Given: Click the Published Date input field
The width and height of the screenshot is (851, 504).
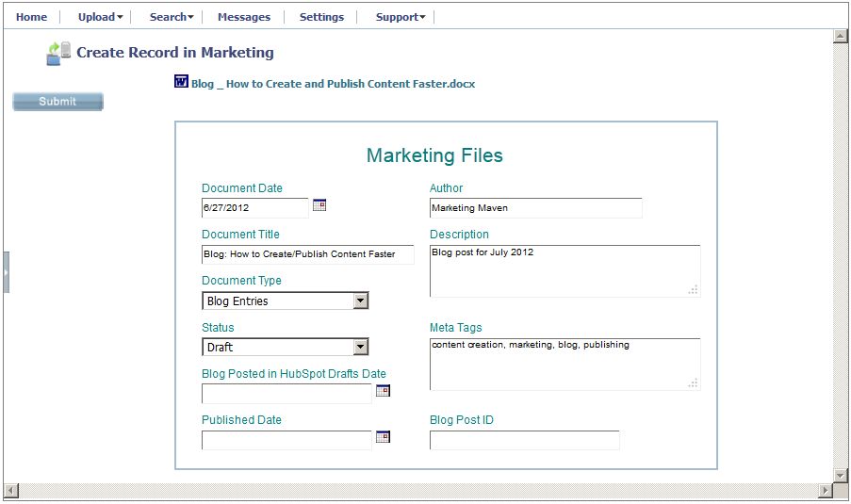Looking at the screenshot, I should [286, 440].
